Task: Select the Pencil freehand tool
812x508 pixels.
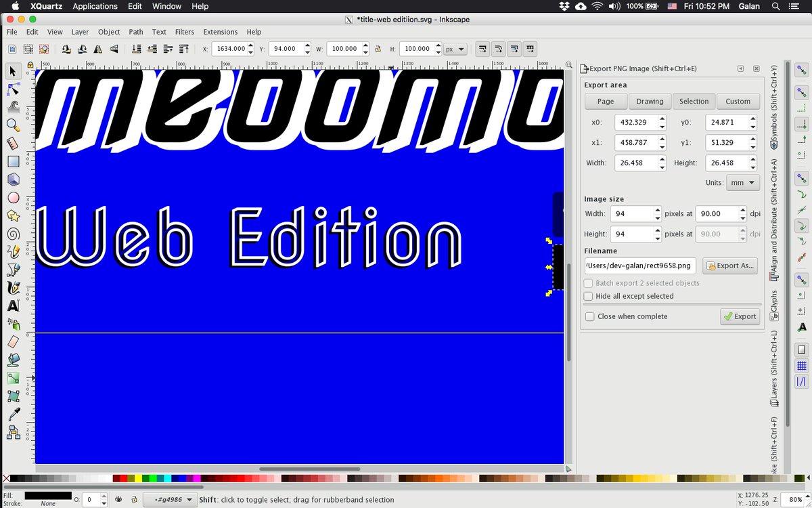Action: tap(13, 251)
